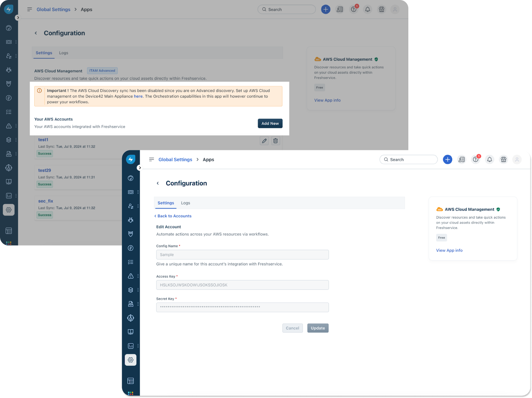Click blue plus icon in back window header
The height and width of the screenshot is (398, 532).
pos(326,9)
